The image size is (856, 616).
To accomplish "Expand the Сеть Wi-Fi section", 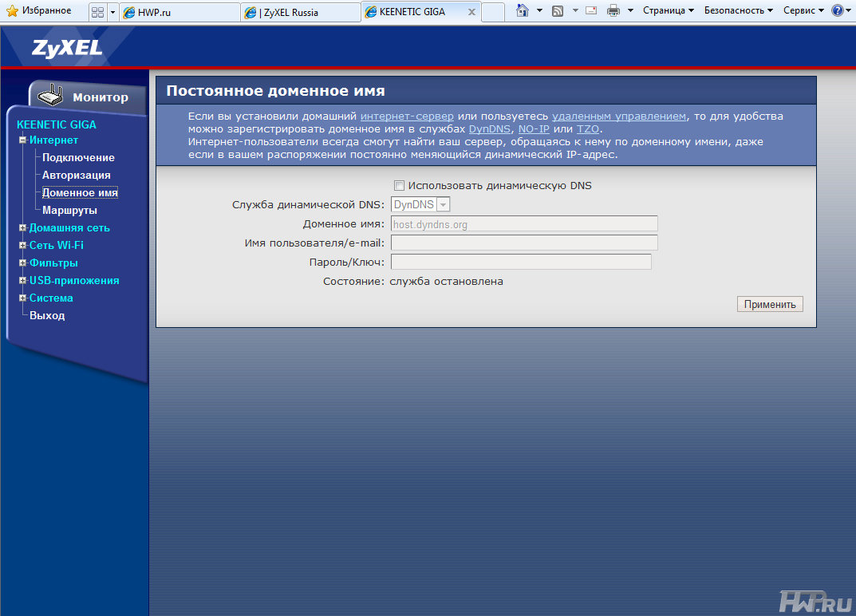I will click(22, 245).
